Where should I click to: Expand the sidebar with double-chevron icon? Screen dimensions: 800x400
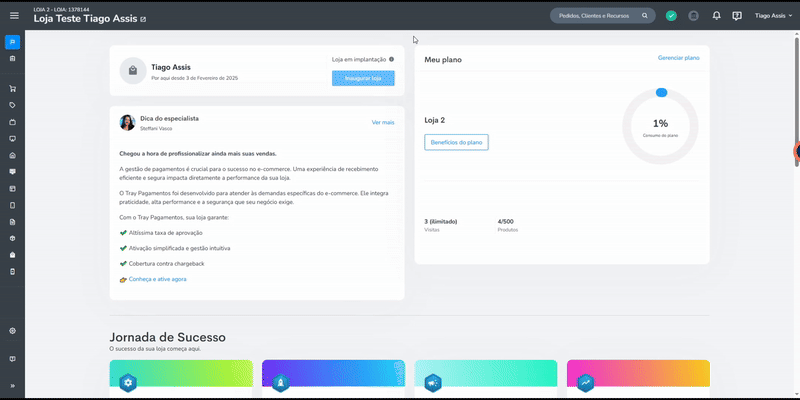pos(13,386)
